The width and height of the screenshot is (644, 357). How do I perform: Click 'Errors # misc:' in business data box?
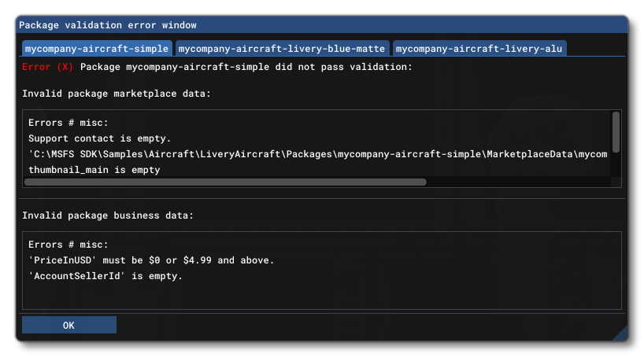[68, 245]
